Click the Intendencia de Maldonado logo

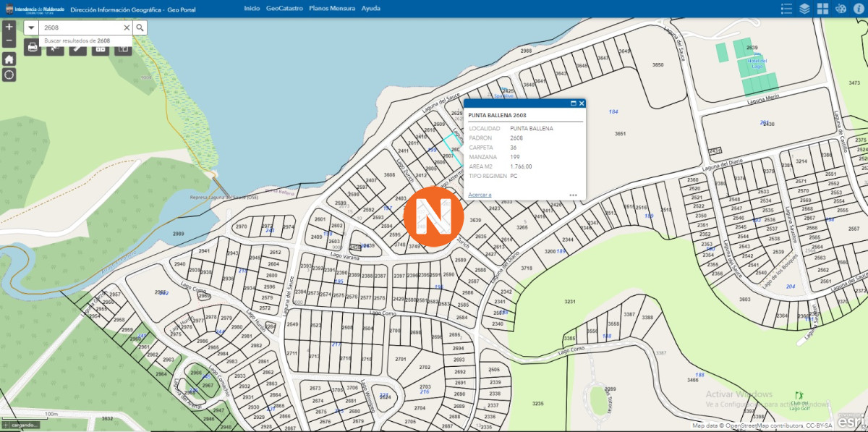pos(33,9)
